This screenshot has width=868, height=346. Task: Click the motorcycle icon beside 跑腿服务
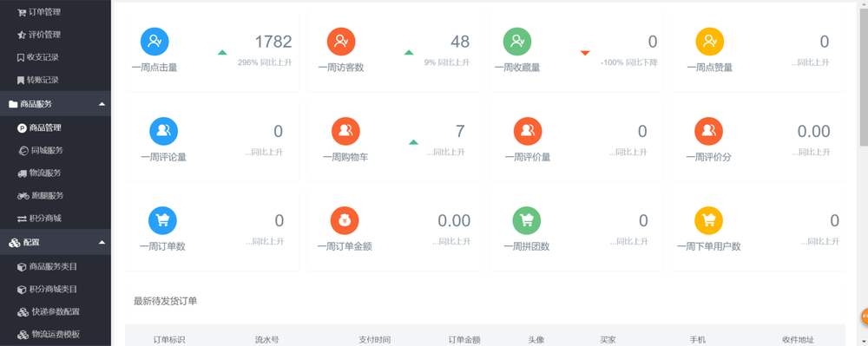pyautogui.click(x=23, y=196)
